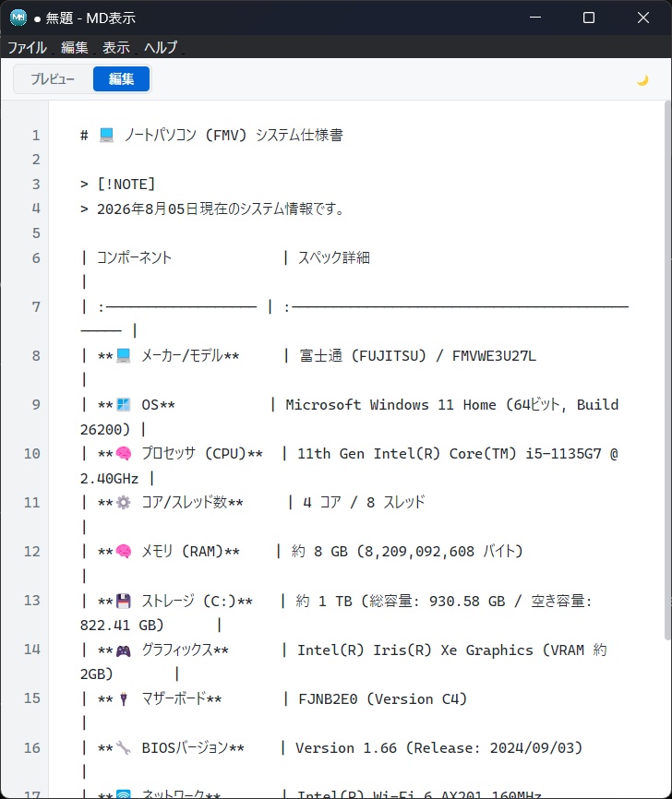Open the ヘルプ menu

[162, 47]
